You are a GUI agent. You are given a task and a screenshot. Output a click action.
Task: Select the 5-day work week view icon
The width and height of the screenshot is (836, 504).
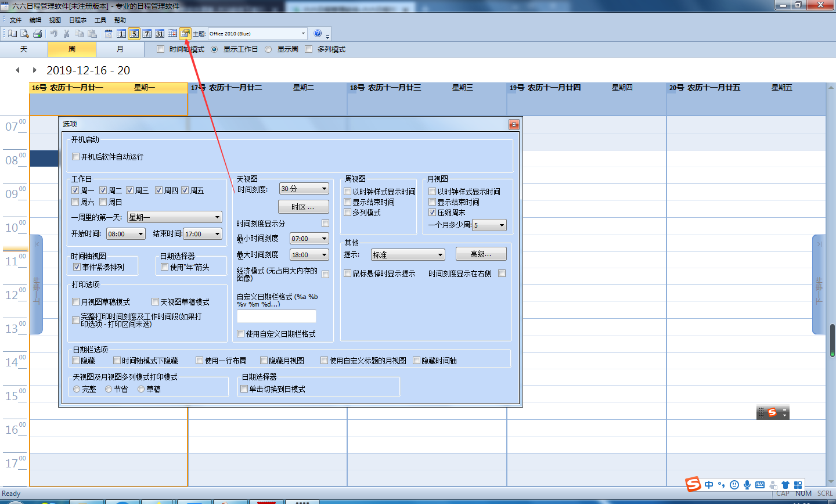[134, 34]
